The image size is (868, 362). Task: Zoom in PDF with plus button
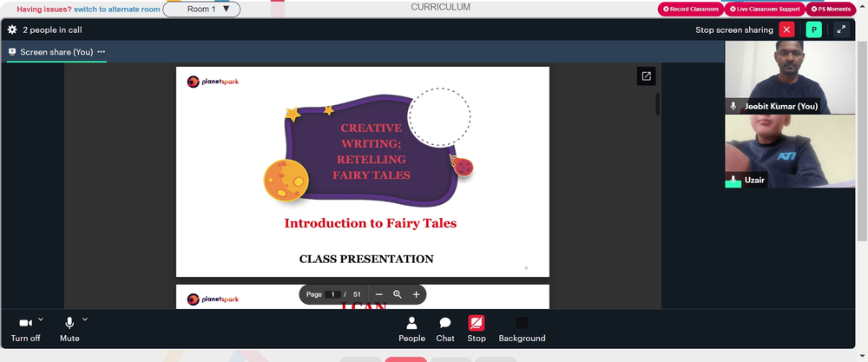click(417, 294)
